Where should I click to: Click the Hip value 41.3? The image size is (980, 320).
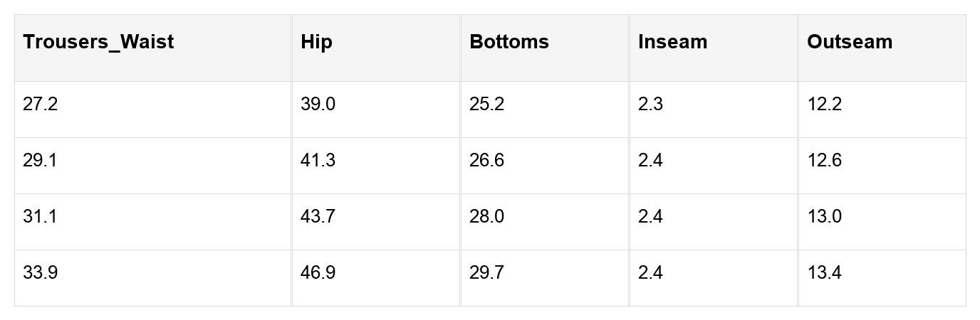coord(318,161)
